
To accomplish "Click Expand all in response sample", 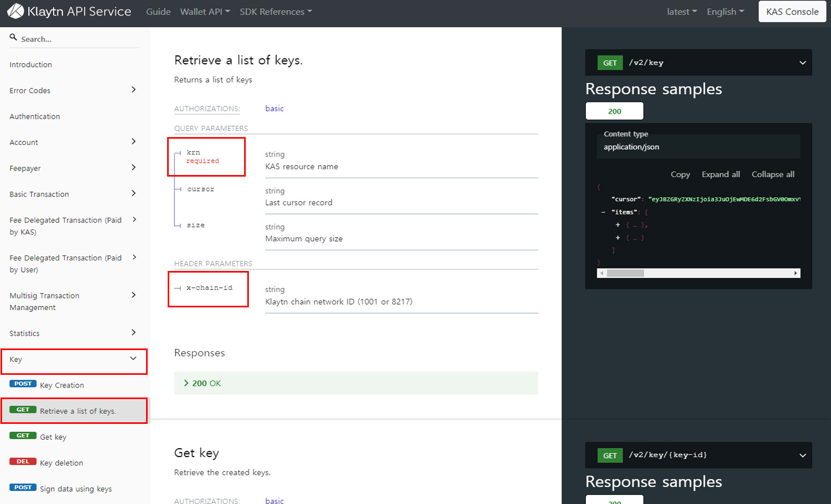I will coord(721,175).
